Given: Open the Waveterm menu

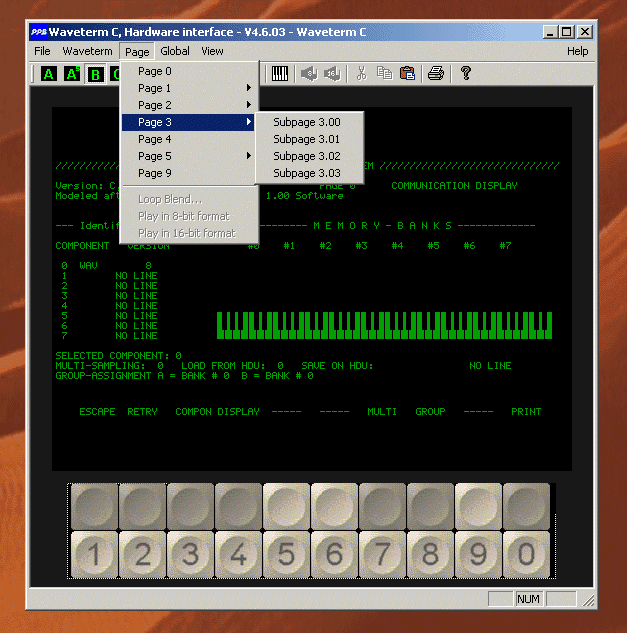Looking at the screenshot, I should tap(87, 51).
